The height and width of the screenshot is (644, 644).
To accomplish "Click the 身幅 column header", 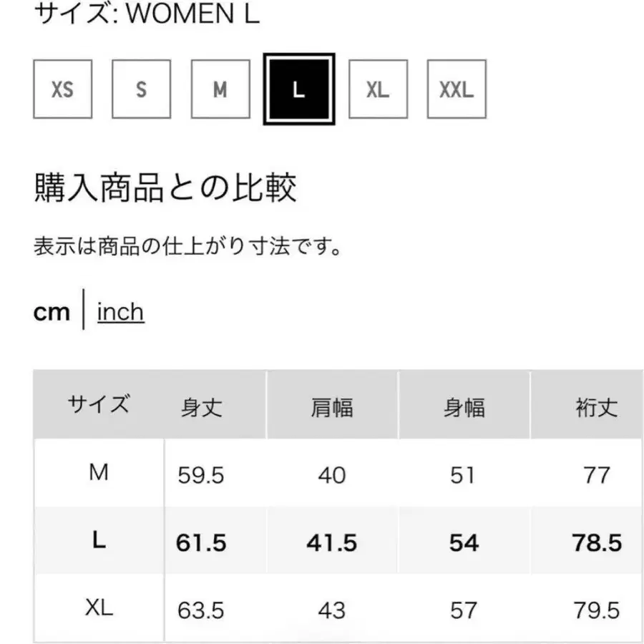I will point(464,406).
